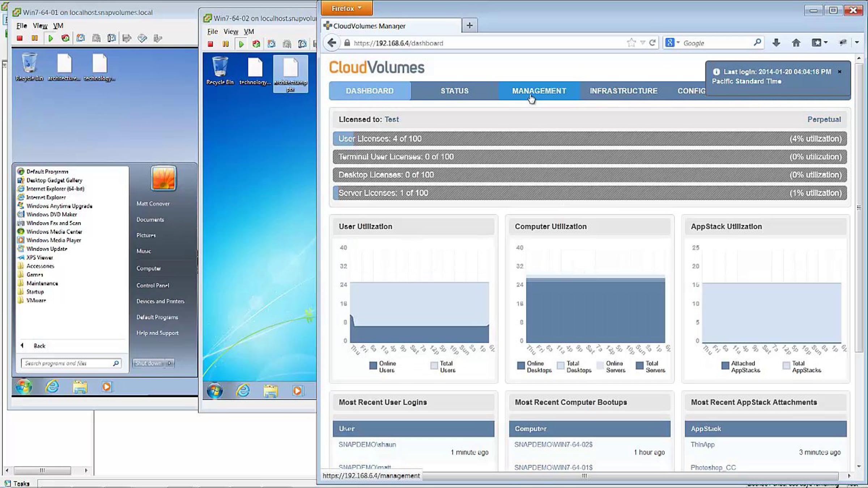868x488 pixels.
Task: Open Windows Explorer from Win7-64-02 taskbar
Action: 271,391
